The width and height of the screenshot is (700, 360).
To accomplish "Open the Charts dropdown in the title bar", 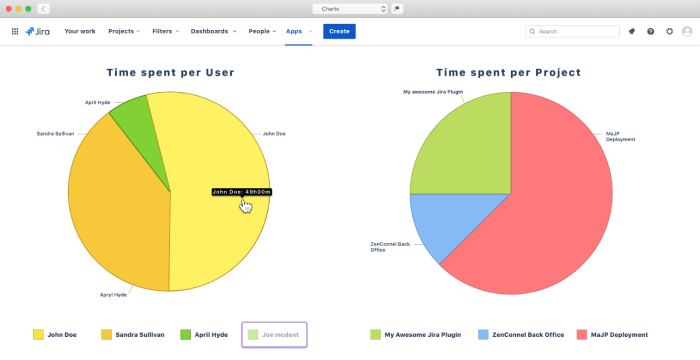I will (350, 8).
